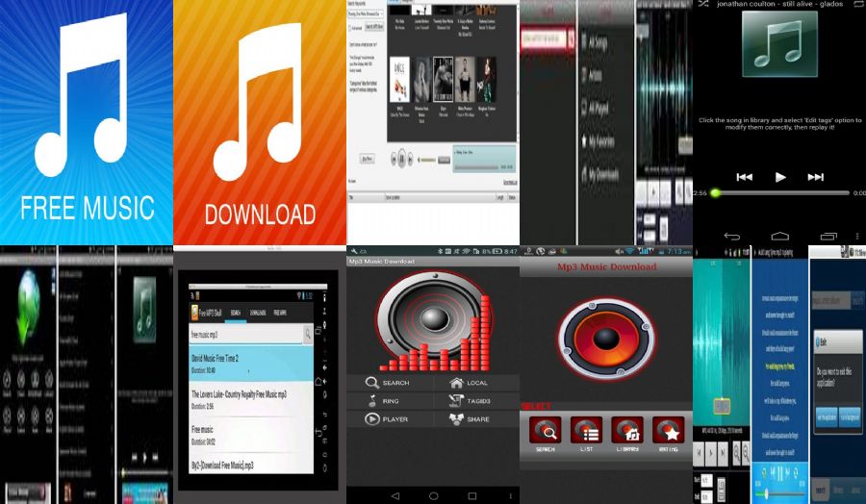Image resolution: width=866 pixels, height=504 pixels.
Task: Open LOCAL with the house icon
Action: click(456, 382)
